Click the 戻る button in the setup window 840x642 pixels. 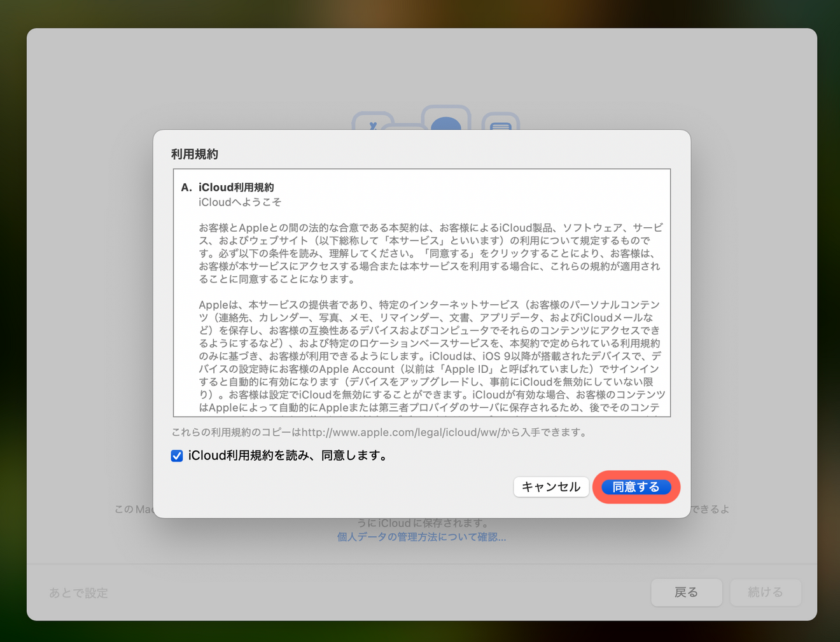pyautogui.click(x=686, y=592)
